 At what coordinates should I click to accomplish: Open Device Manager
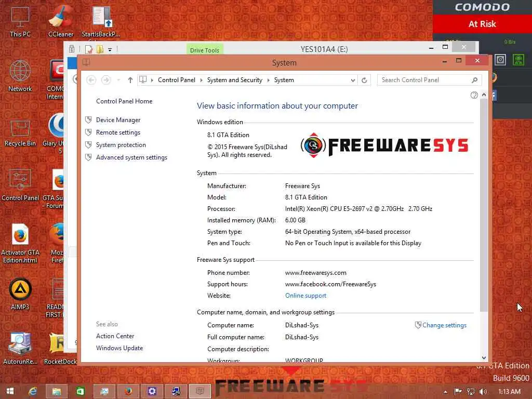pyautogui.click(x=118, y=120)
